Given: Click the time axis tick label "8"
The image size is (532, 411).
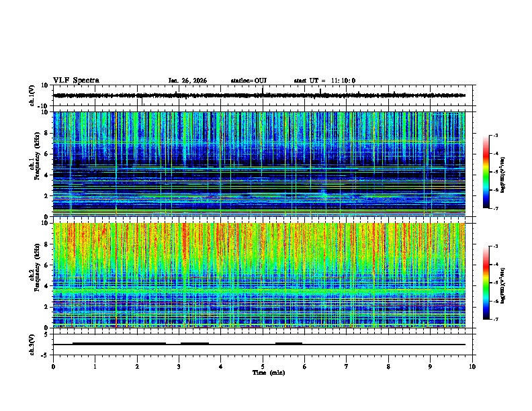Looking at the screenshot, I should 388,367.
